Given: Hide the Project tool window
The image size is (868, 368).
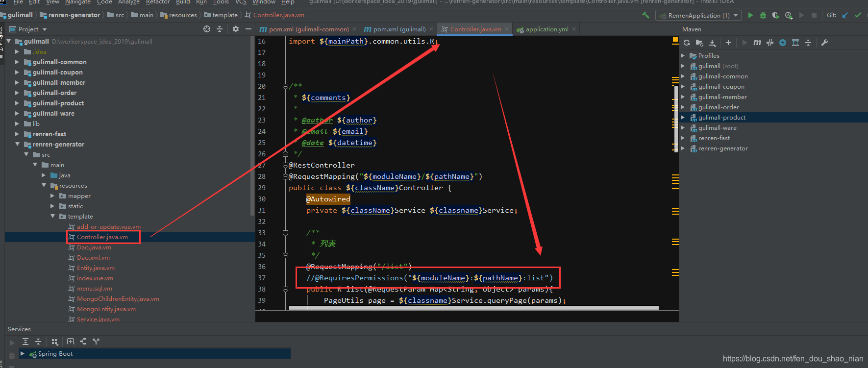Looking at the screenshot, I should click(248, 29).
